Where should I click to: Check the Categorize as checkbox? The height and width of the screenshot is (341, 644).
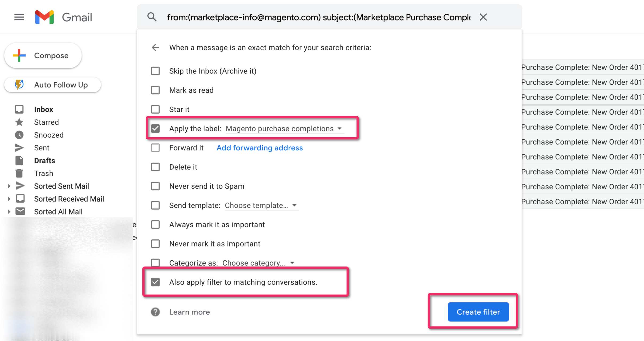tap(155, 263)
